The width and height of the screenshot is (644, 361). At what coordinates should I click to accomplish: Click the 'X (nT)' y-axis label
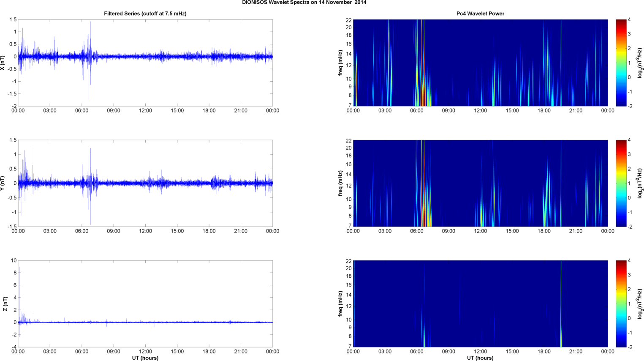coord(3,63)
